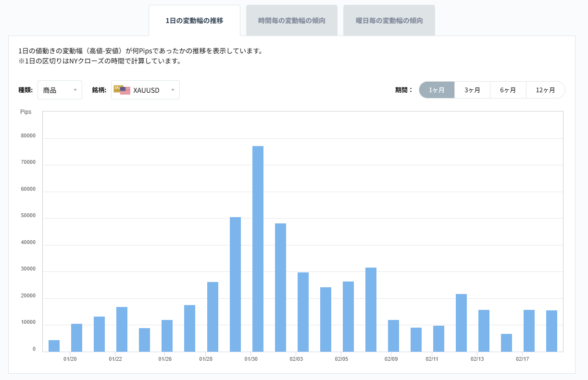The image size is (588, 380).
Task: Select the 3ヶ月 period option
Action: pos(472,90)
